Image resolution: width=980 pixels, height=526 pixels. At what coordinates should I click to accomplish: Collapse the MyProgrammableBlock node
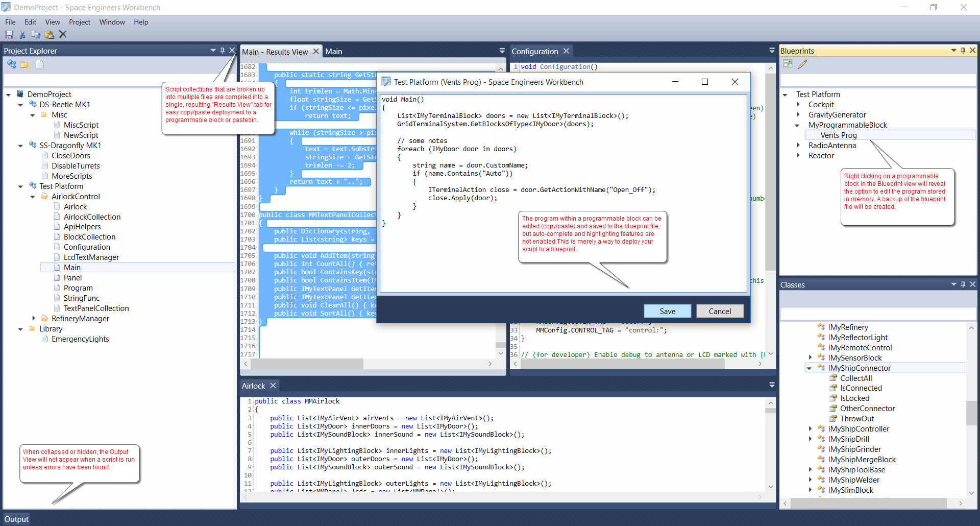pos(797,125)
